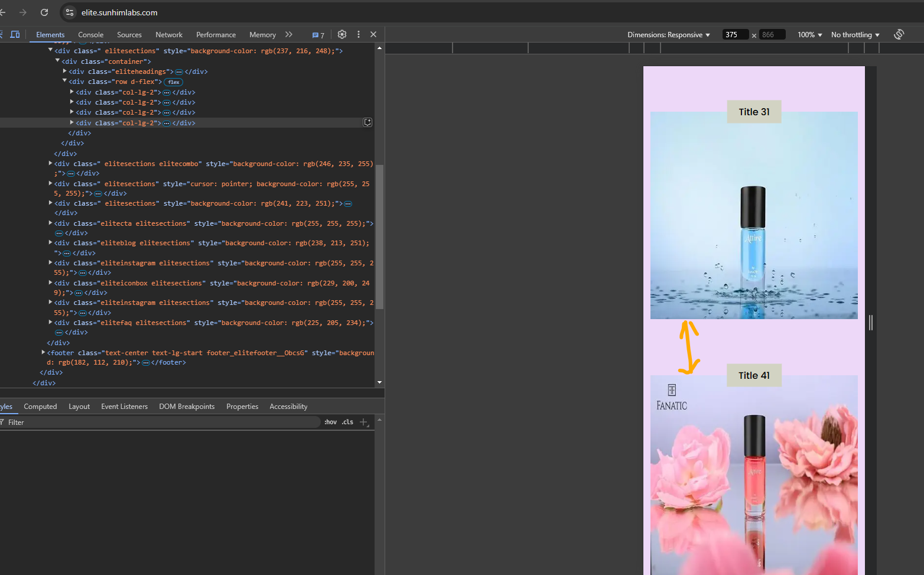The image size is (924, 575).
Task: Reload the elite.sunhimlabs.com page
Action: pyautogui.click(x=44, y=12)
